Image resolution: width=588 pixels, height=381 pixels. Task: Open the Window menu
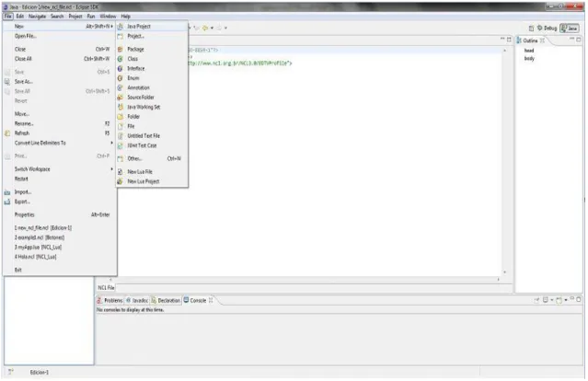tap(108, 17)
